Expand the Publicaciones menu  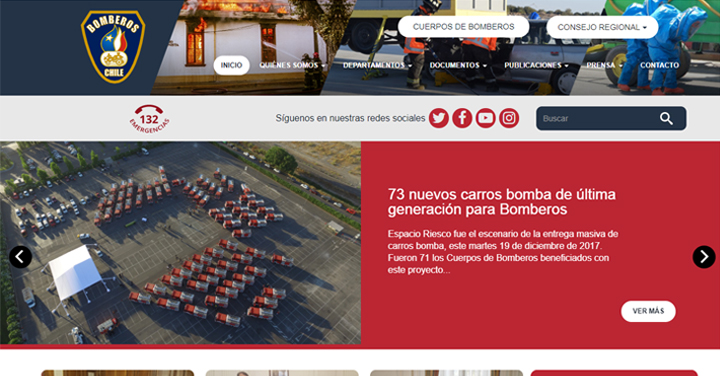click(536, 65)
